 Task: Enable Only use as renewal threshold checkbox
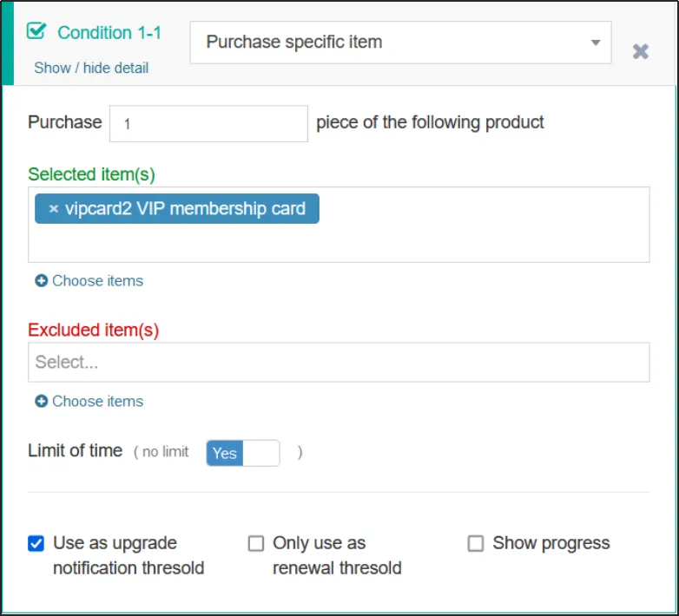click(256, 544)
